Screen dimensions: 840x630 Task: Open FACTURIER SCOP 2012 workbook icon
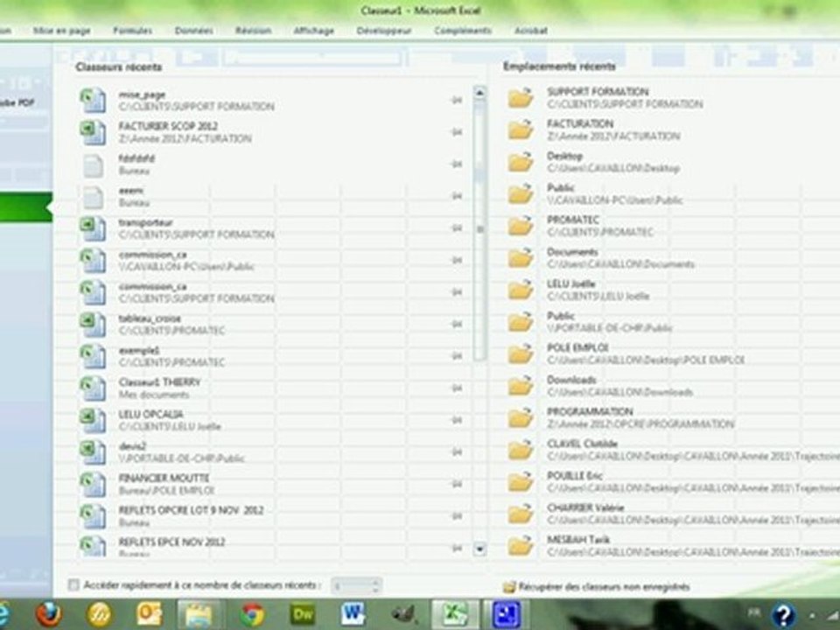pyautogui.click(x=94, y=132)
